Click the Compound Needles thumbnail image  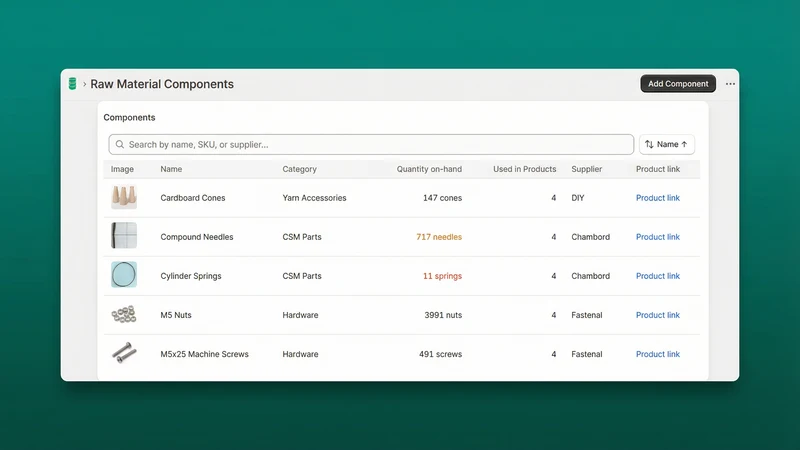[x=124, y=236]
